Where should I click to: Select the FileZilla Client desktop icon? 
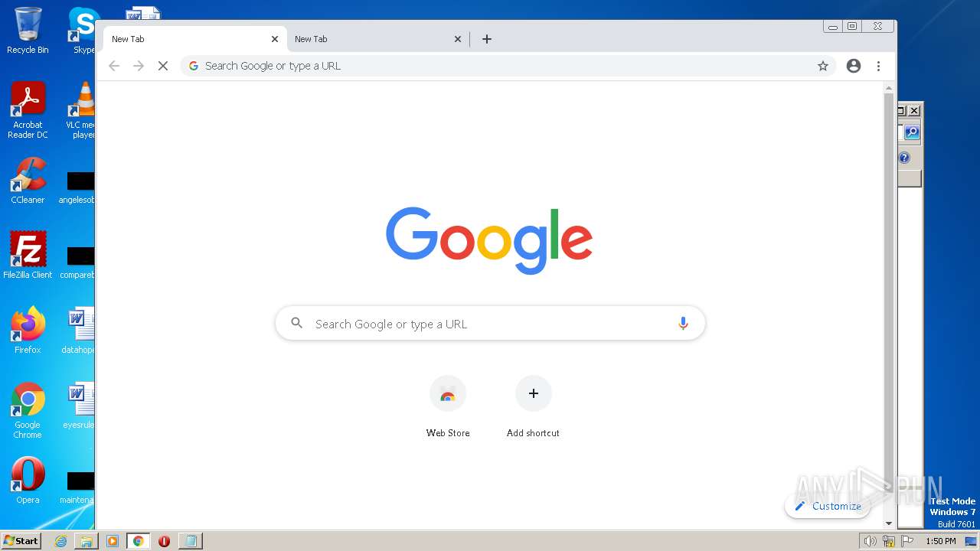pyautogui.click(x=28, y=256)
